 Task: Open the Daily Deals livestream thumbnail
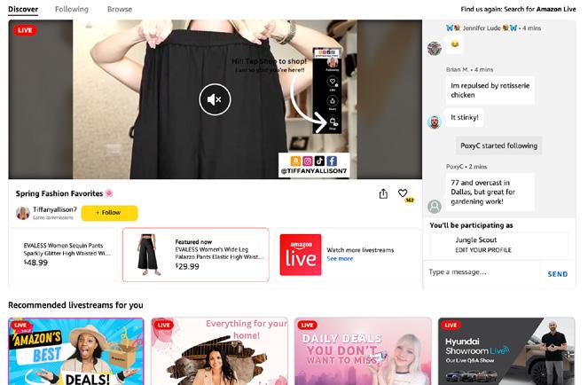(x=363, y=351)
